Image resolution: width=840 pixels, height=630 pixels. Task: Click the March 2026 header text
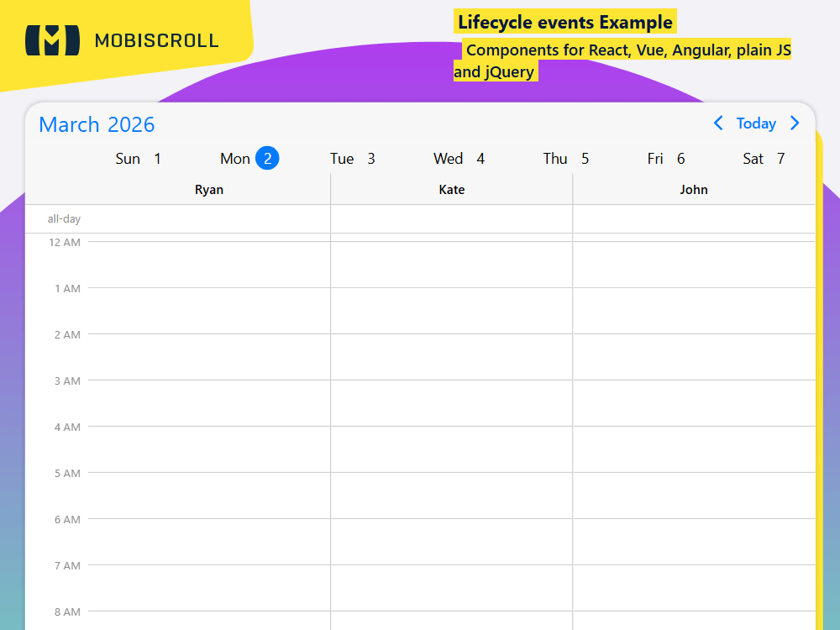point(96,124)
